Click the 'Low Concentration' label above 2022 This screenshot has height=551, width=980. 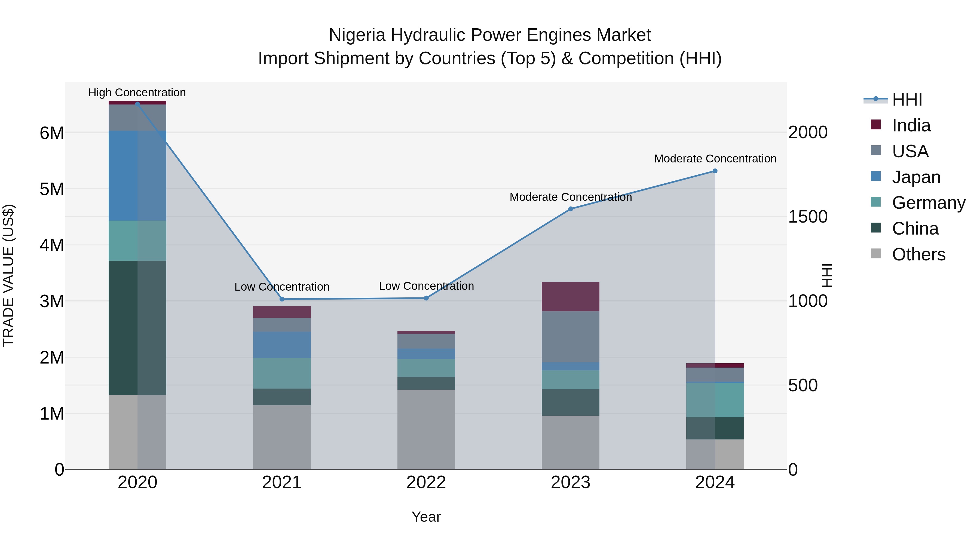427,286
